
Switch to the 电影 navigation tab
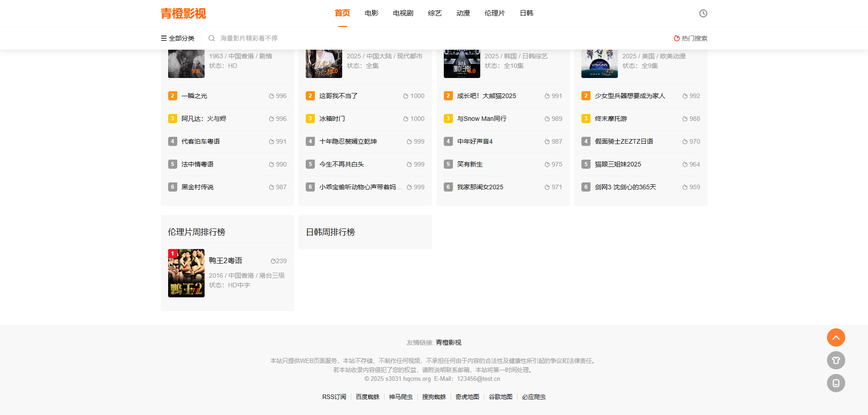click(x=371, y=13)
